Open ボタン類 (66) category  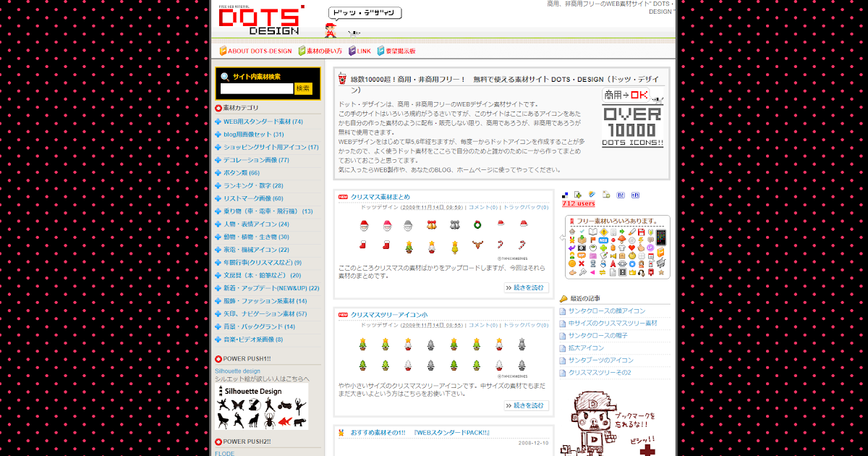241,173
